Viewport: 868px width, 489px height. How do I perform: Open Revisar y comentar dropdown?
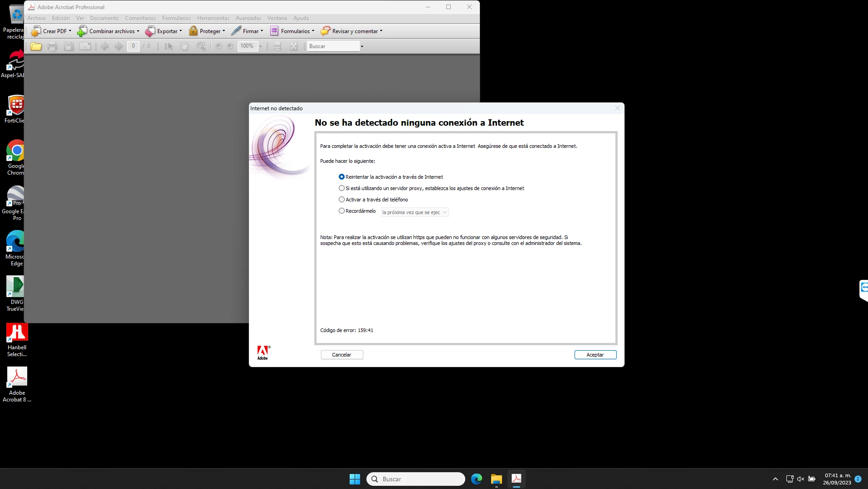pyautogui.click(x=351, y=31)
